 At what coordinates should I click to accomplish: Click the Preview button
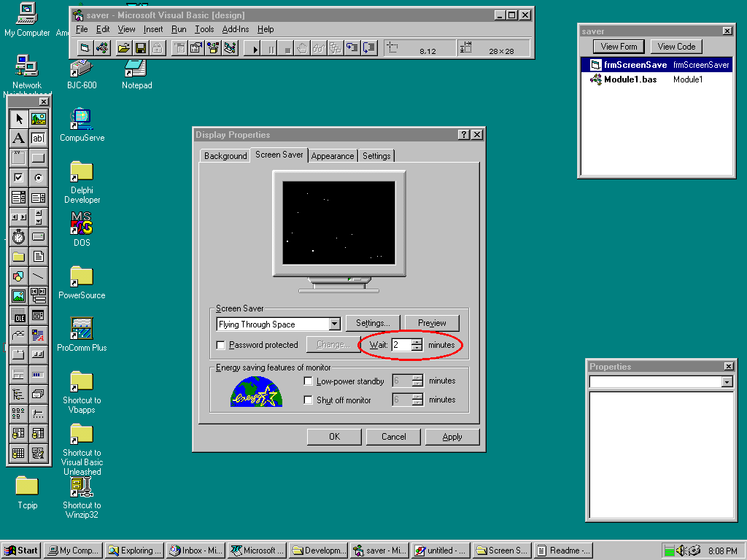(432, 323)
